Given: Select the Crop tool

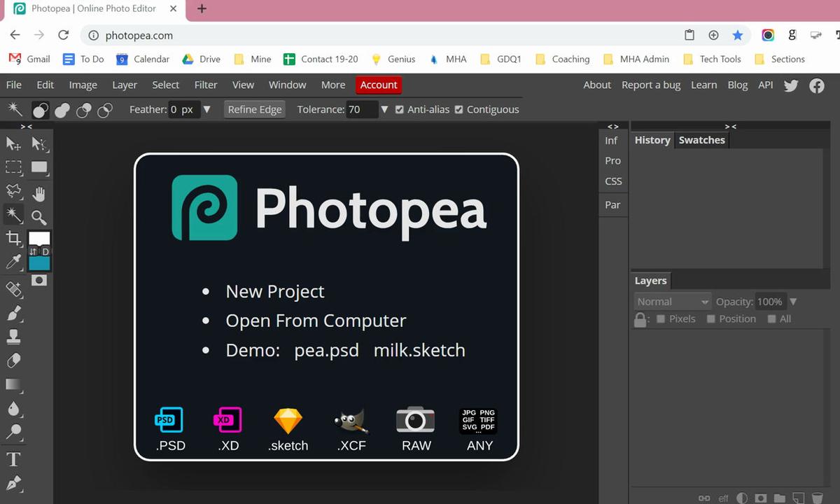Looking at the screenshot, I should (x=13, y=239).
